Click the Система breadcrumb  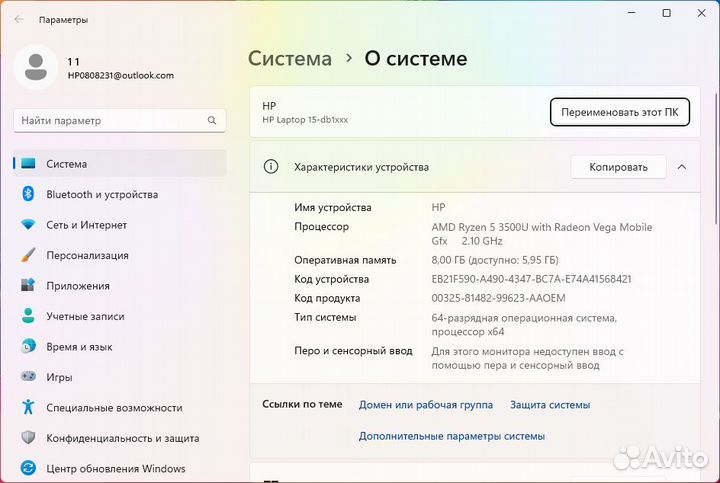pos(290,58)
